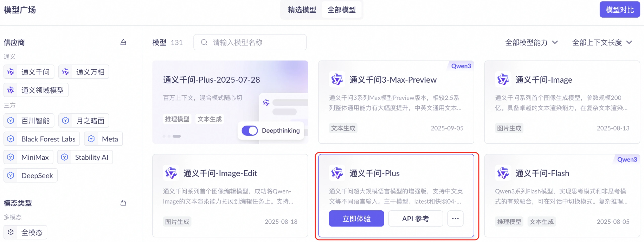644x242 pixels.
Task: Click 立即体验 on 通义千问-Plus
Action: (x=356, y=218)
